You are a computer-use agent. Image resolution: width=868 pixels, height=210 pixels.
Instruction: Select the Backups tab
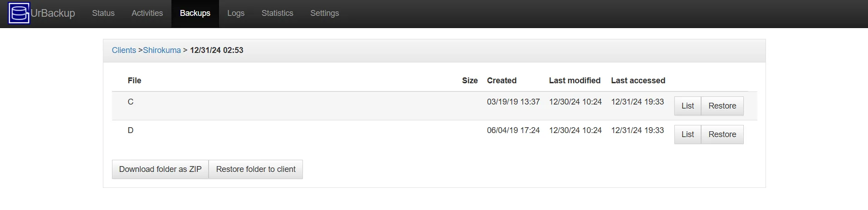[195, 13]
